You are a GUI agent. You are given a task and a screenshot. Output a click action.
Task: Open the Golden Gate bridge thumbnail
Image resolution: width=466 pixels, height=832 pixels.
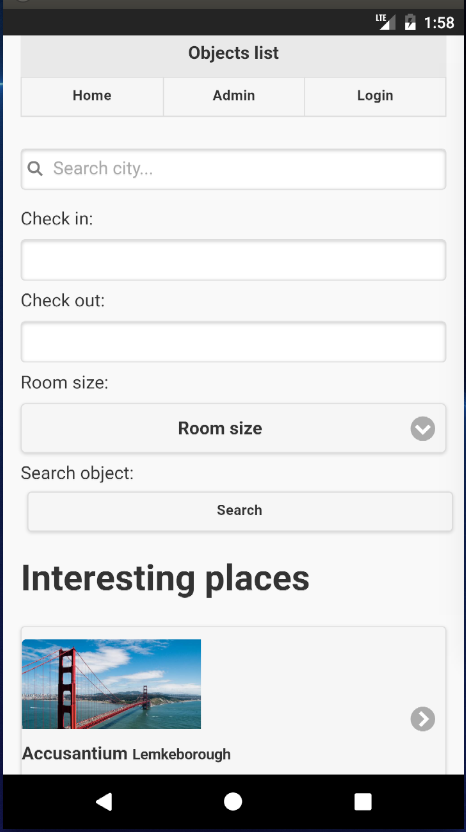[x=111, y=684]
